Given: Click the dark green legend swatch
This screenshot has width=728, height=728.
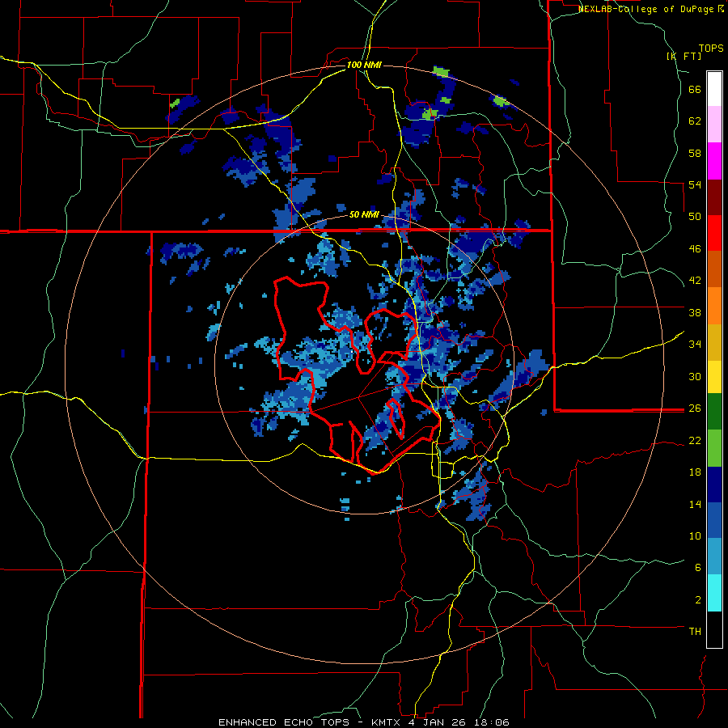Looking at the screenshot, I should [x=714, y=412].
